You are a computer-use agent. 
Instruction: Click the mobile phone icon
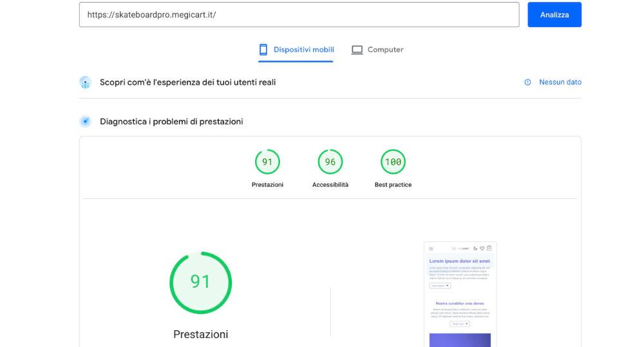[x=263, y=50]
